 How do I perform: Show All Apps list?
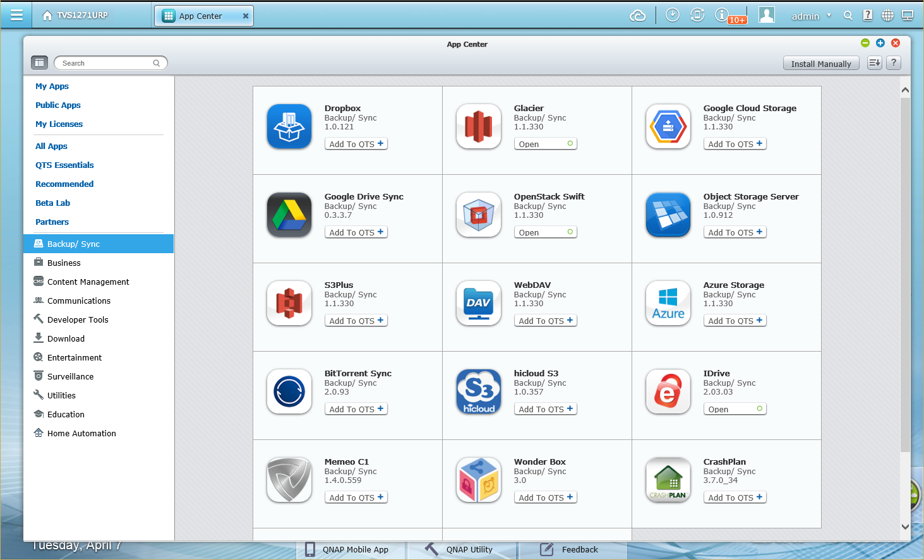coord(51,146)
